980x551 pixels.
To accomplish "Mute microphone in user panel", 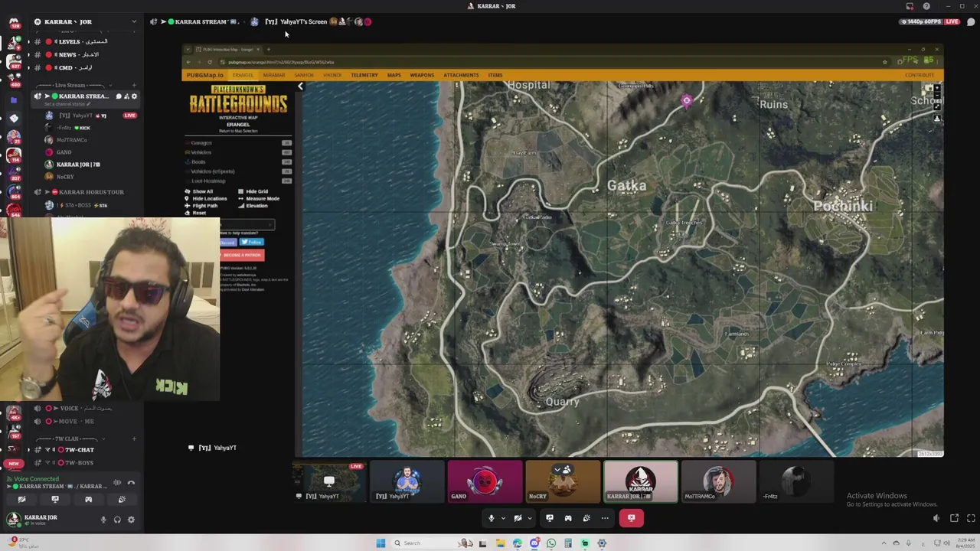I will 103,520.
